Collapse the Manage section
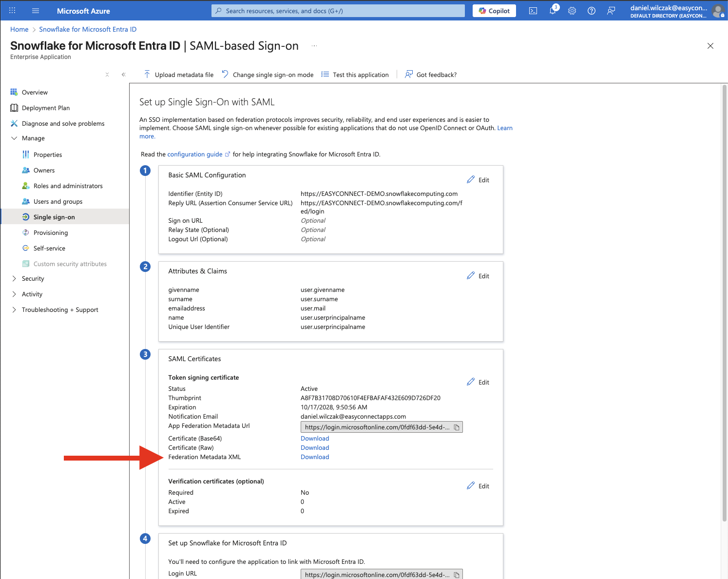 point(14,138)
